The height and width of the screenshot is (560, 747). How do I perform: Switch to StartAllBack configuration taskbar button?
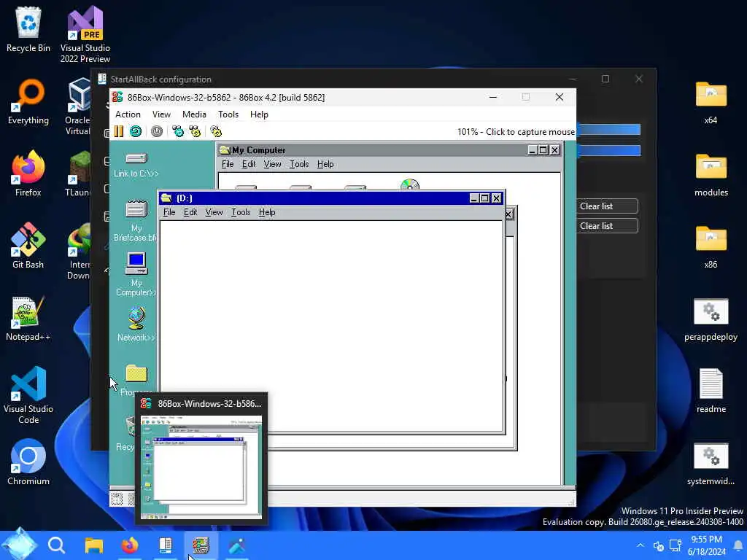tap(166, 545)
